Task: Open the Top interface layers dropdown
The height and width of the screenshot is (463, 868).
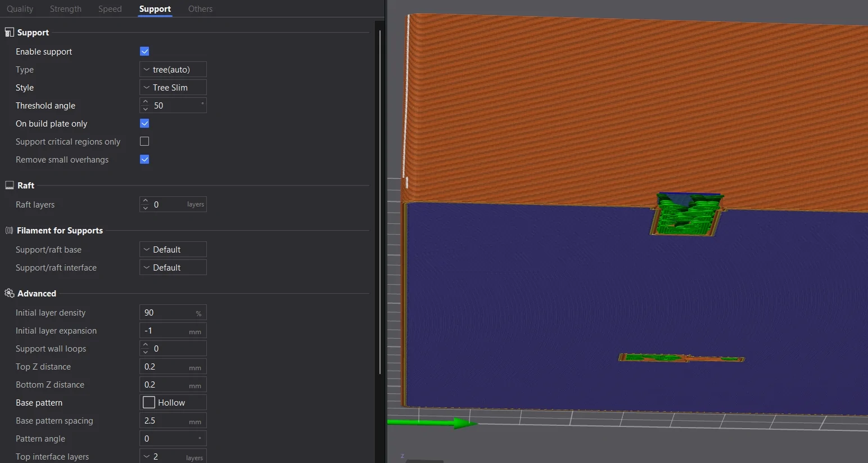Action: (x=173, y=456)
